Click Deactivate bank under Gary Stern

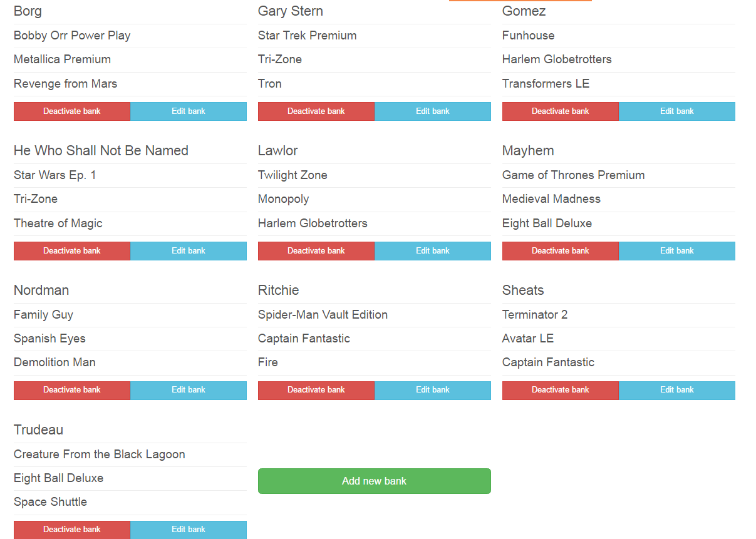click(x=316, y=111)
